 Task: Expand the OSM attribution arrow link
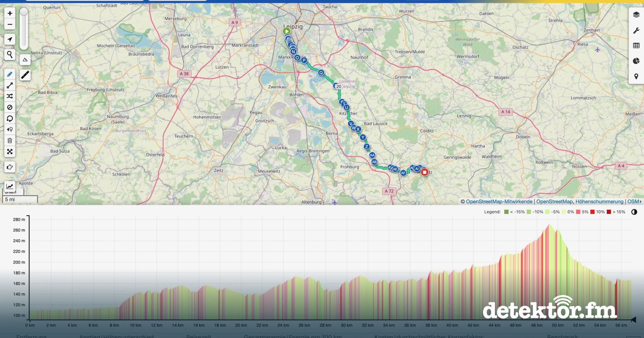[634, 202]
